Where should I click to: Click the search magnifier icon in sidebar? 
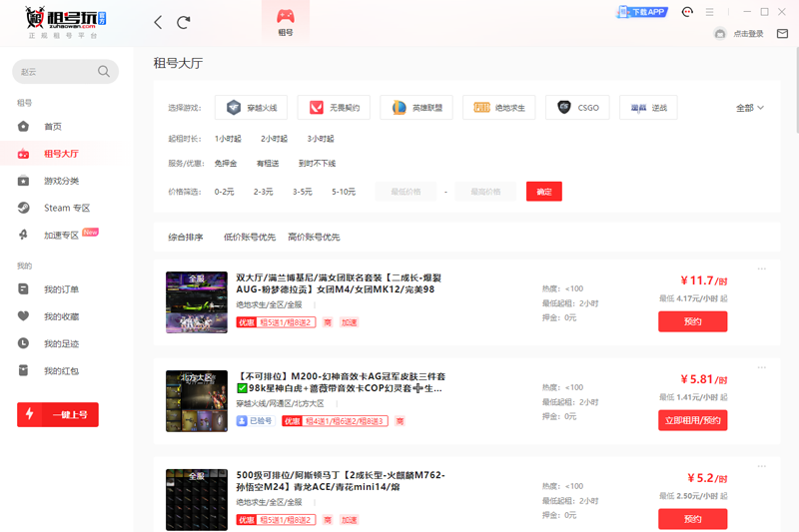(104, 72)
